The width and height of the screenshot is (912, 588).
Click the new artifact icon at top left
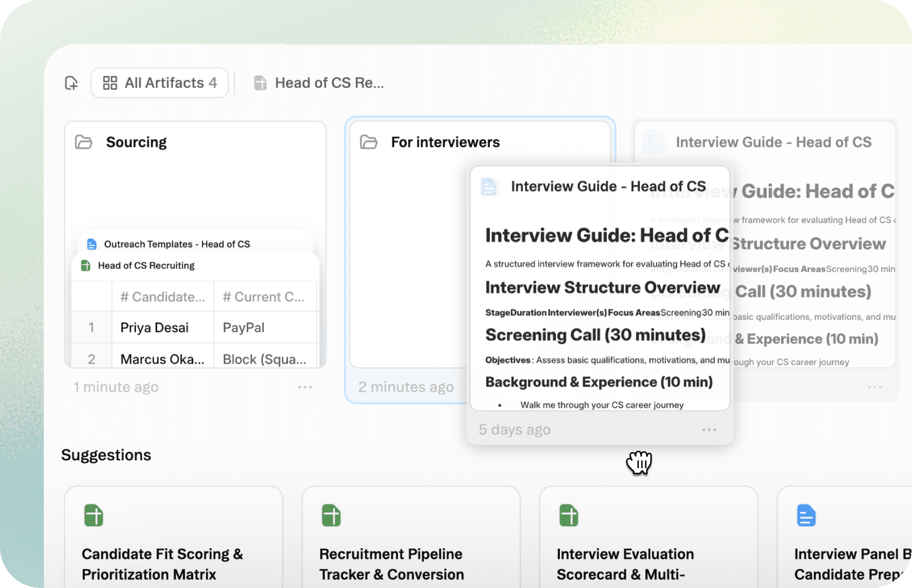click(72, 83)
